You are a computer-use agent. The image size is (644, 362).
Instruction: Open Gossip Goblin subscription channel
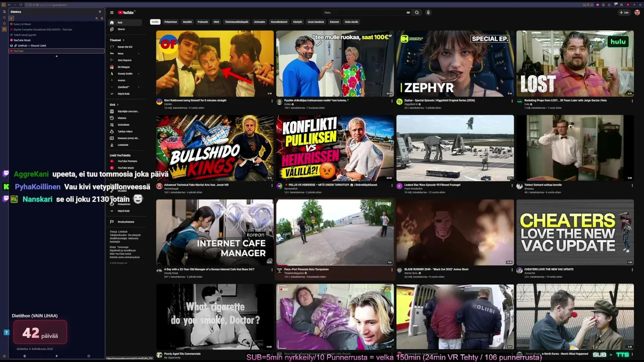click(x=126, y=74)
